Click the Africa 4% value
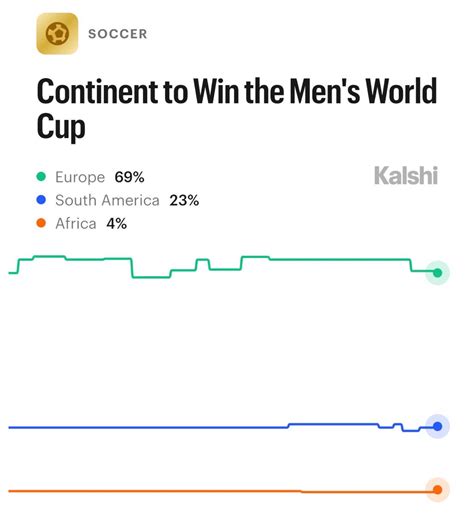The width and height of the screenshot is (474, 513). [116, 223]
